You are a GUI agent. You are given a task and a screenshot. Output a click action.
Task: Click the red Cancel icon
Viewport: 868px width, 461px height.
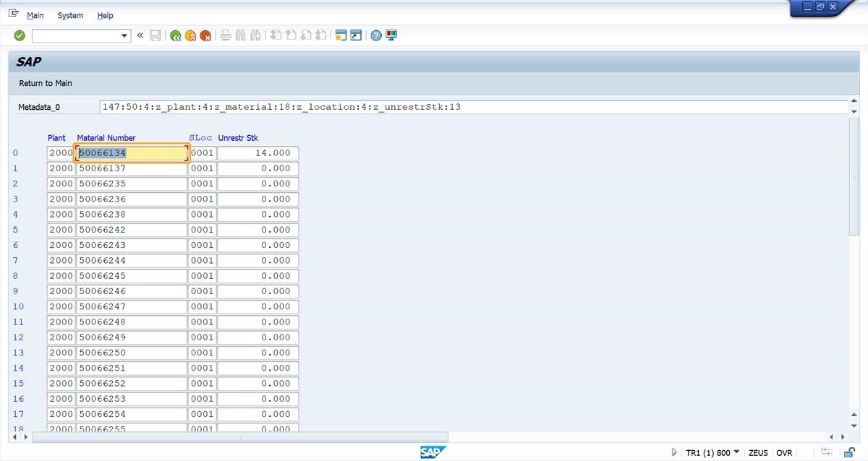(205, 35)
